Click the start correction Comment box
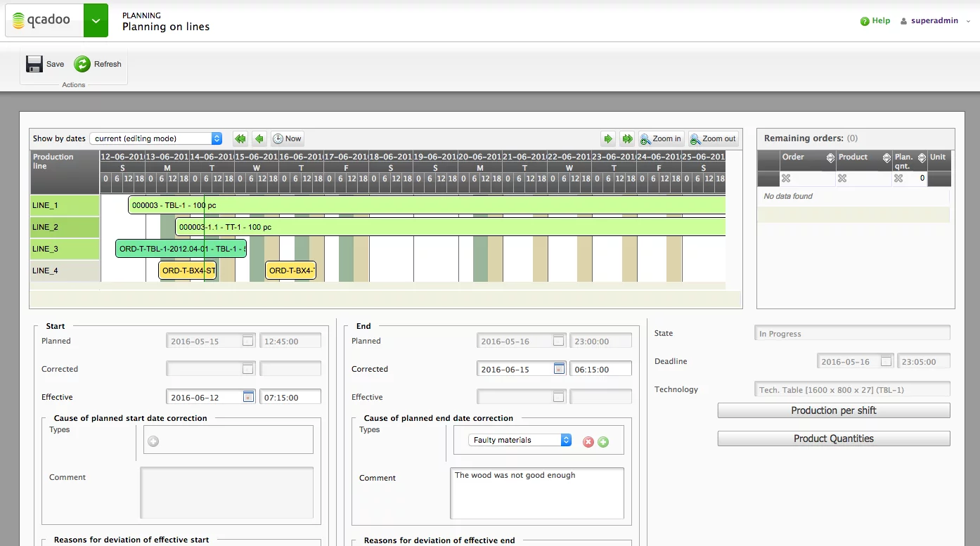 (x=227, y=493)
